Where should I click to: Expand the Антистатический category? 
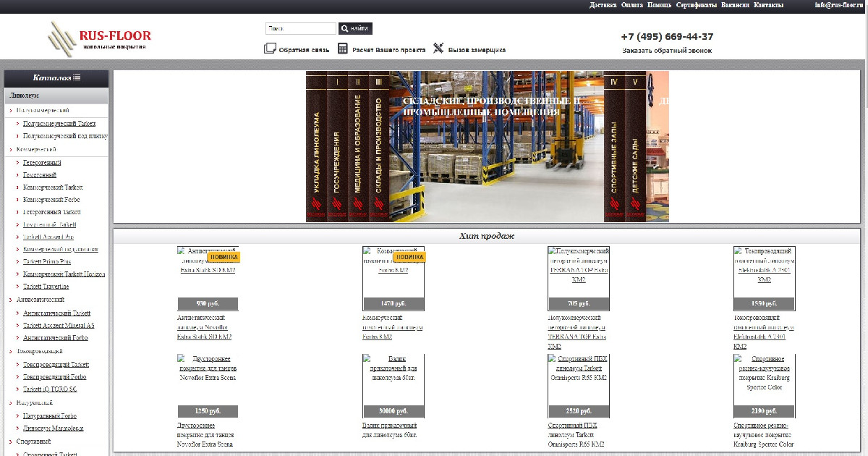(41, 300)
